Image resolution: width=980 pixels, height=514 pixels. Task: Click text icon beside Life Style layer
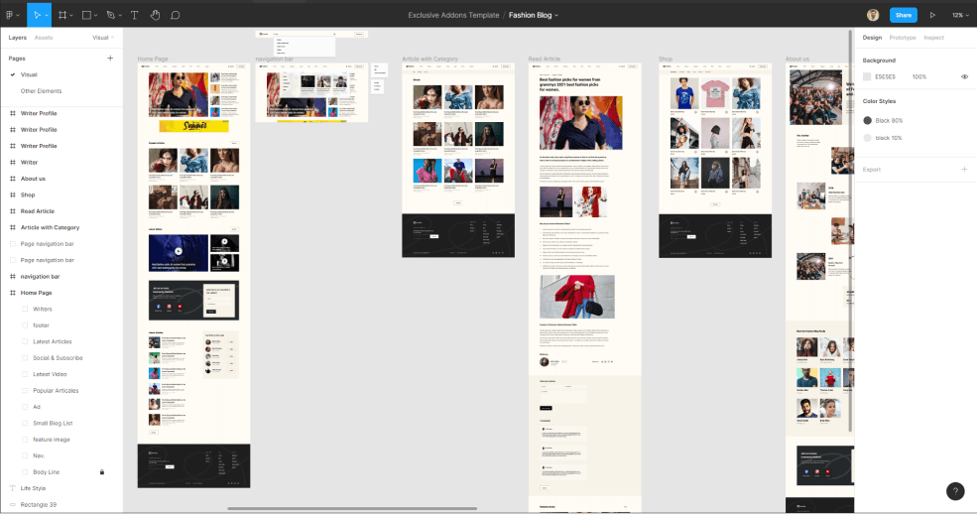coord(13,488)
